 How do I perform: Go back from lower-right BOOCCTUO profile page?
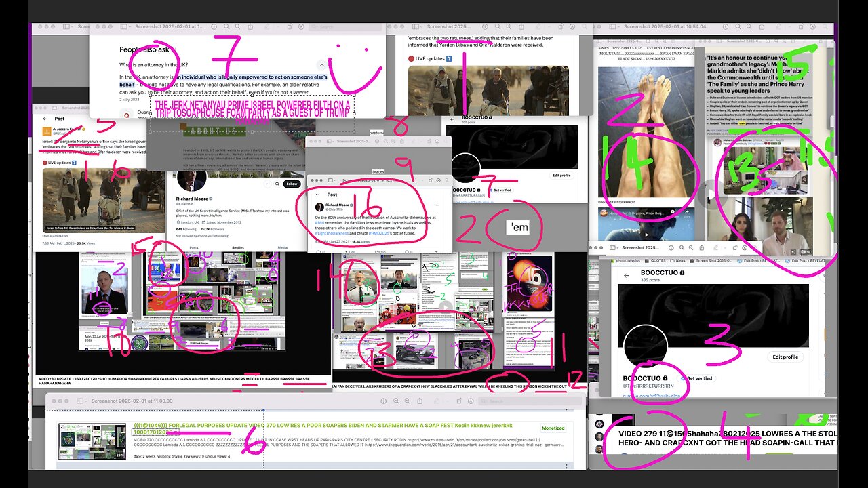point(626,275)
